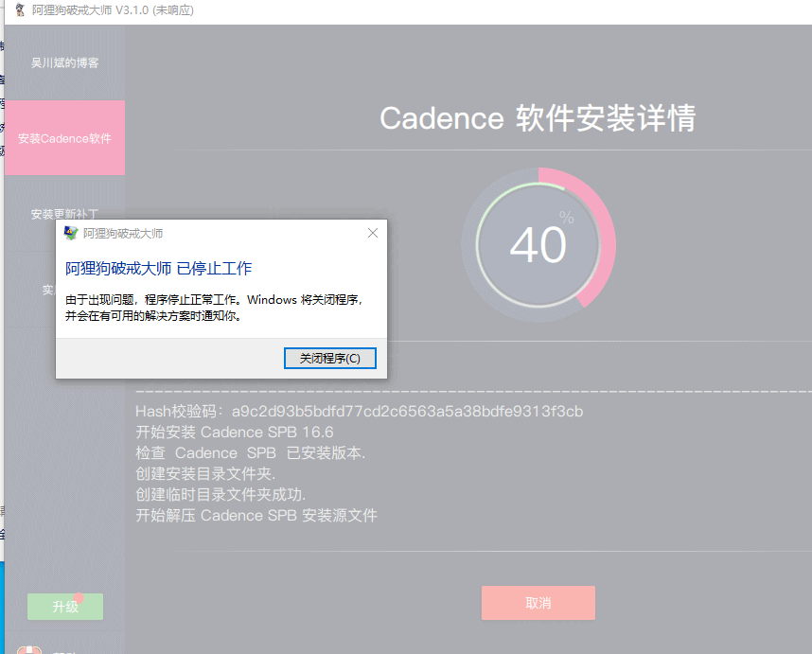Click the Hash校验码 line in the install log
The image size is (812, 654).
(359, 411)
